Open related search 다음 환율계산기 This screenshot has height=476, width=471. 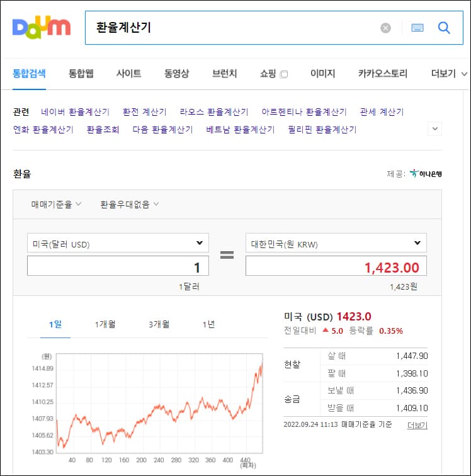162,130
